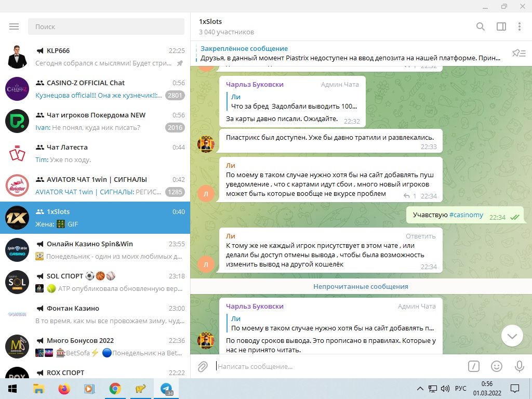Attach a file with the paperclip icon
Viewport: 532px width, 399px height.
tap(203, 366)
